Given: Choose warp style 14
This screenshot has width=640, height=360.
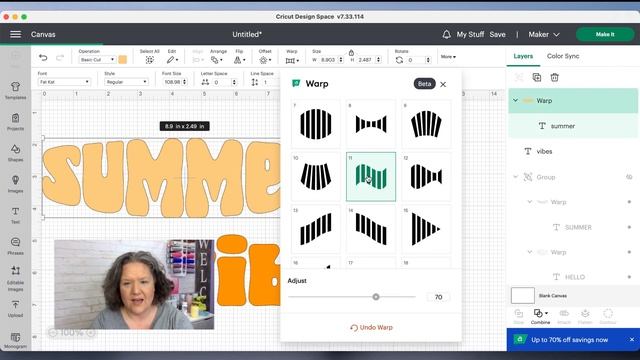Looking at the screenshot, I should 371,229.
